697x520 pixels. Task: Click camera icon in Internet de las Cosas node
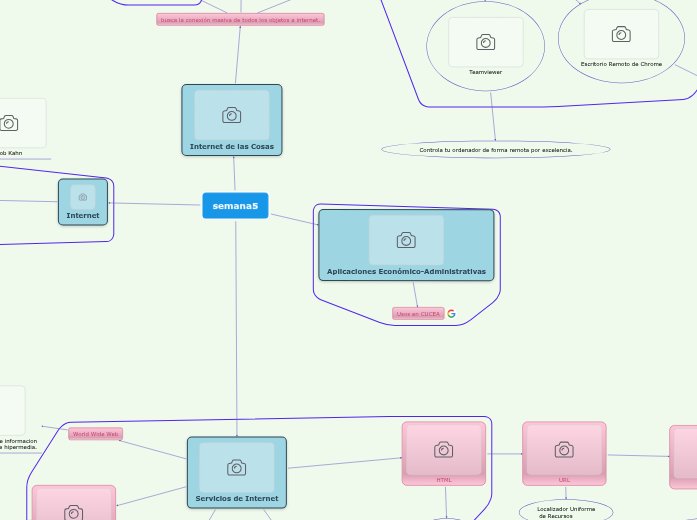(x=231, y=115)
